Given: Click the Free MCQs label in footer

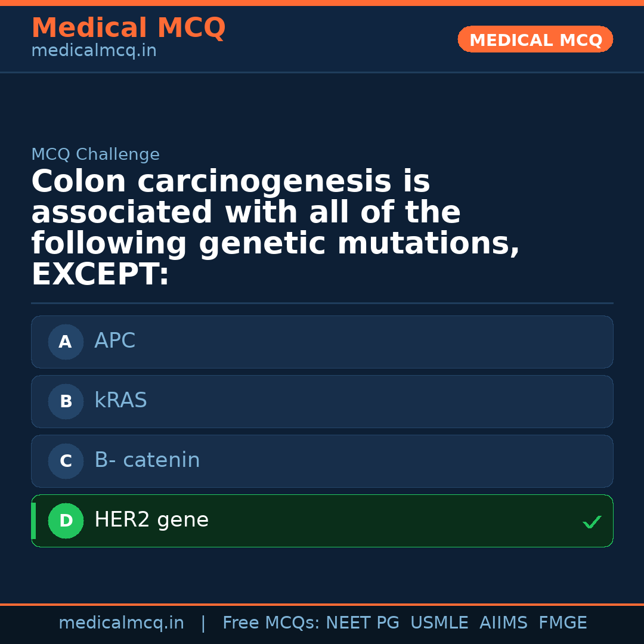Looking at the screenshot, I should (x=271, y=623).
